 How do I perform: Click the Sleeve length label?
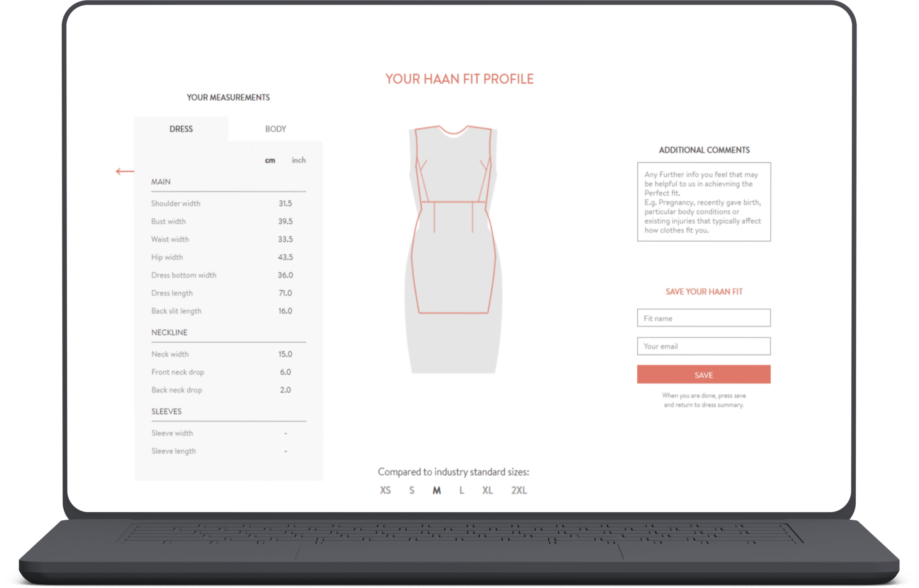click(x=174, y=451)
